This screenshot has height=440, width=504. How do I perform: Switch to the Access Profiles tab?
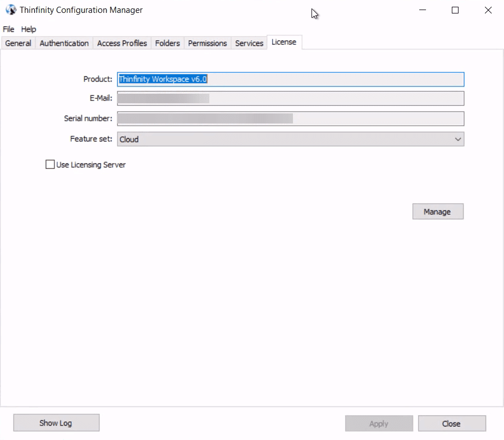[121, 43]
